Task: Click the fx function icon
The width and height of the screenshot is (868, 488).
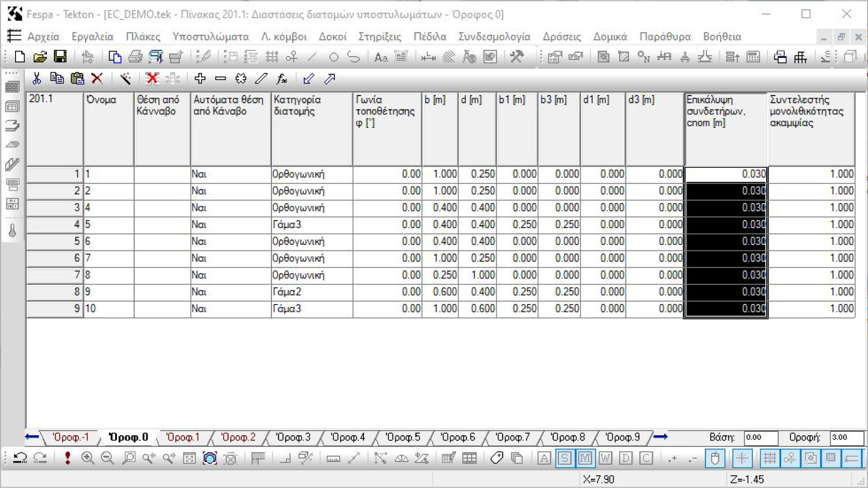Action: pos(282,79)
